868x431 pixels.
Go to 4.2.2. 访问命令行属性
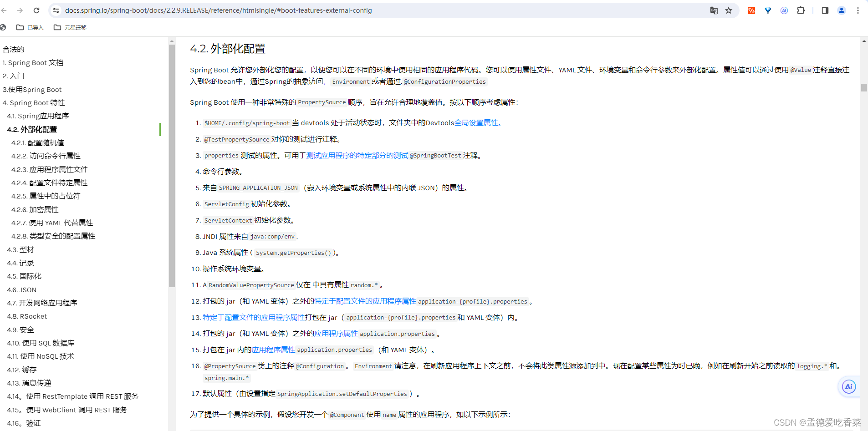coord(46,156)
